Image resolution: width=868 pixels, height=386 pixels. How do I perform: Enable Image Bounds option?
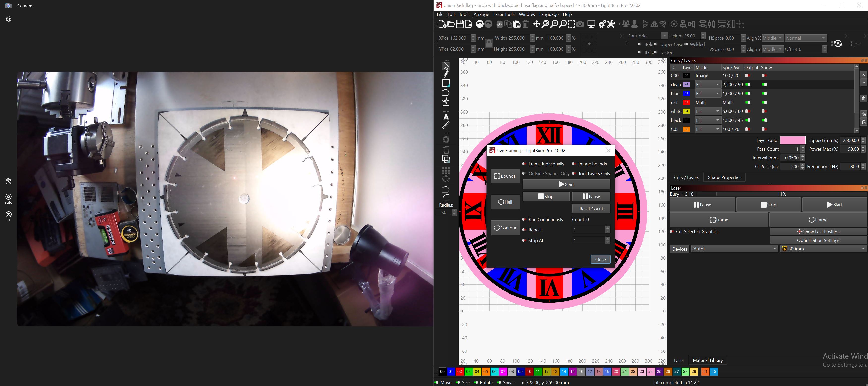tap(589, 164)
